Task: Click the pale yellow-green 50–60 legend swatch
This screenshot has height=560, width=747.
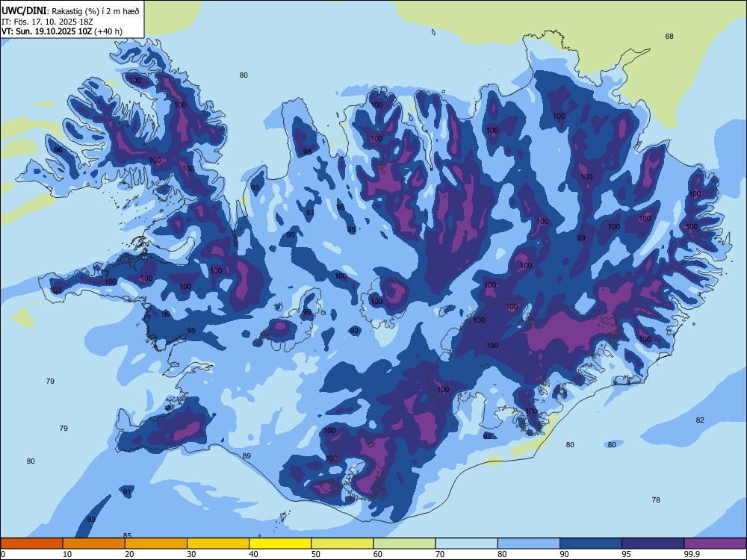Action: coord(342,544)
